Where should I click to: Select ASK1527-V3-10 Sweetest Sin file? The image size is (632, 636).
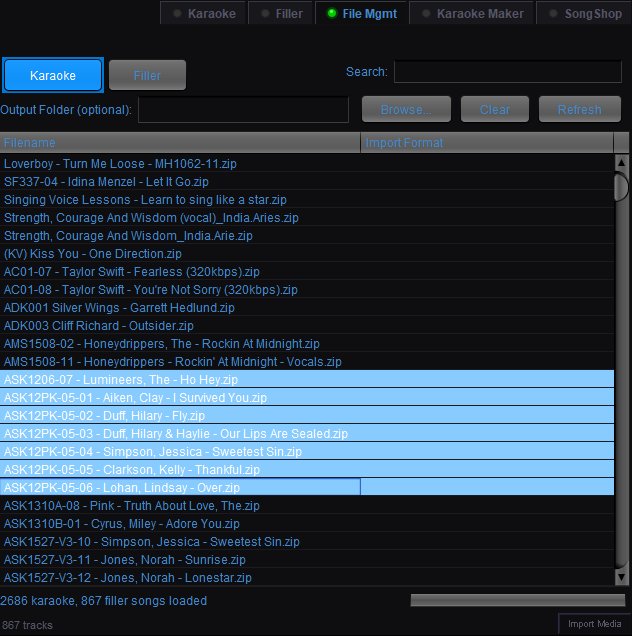(x=307, y=541)
